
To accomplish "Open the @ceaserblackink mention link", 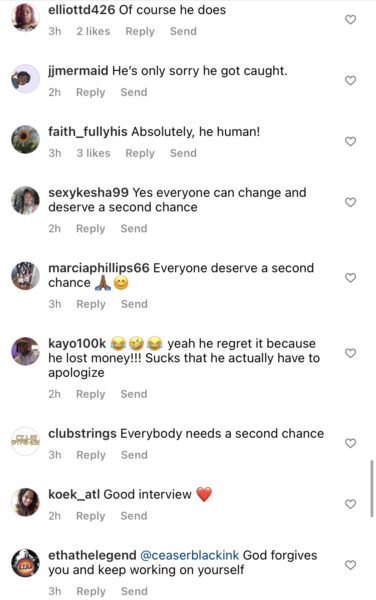I will pos(190,555).
